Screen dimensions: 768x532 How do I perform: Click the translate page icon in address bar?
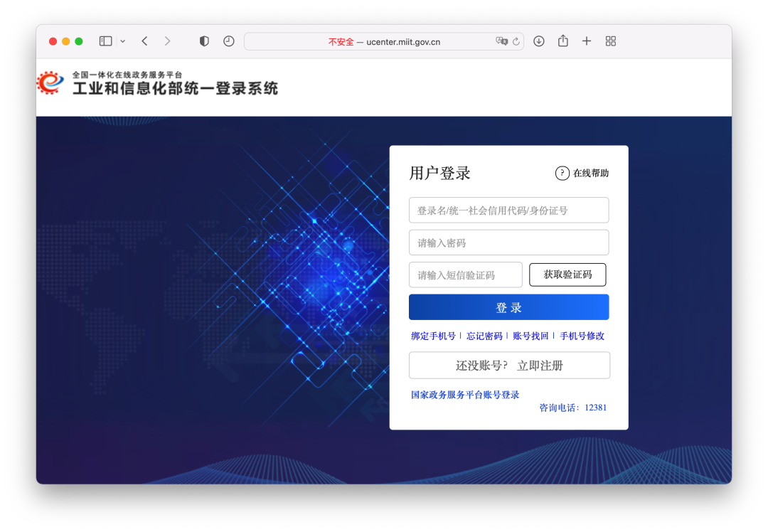pos(501,42)
